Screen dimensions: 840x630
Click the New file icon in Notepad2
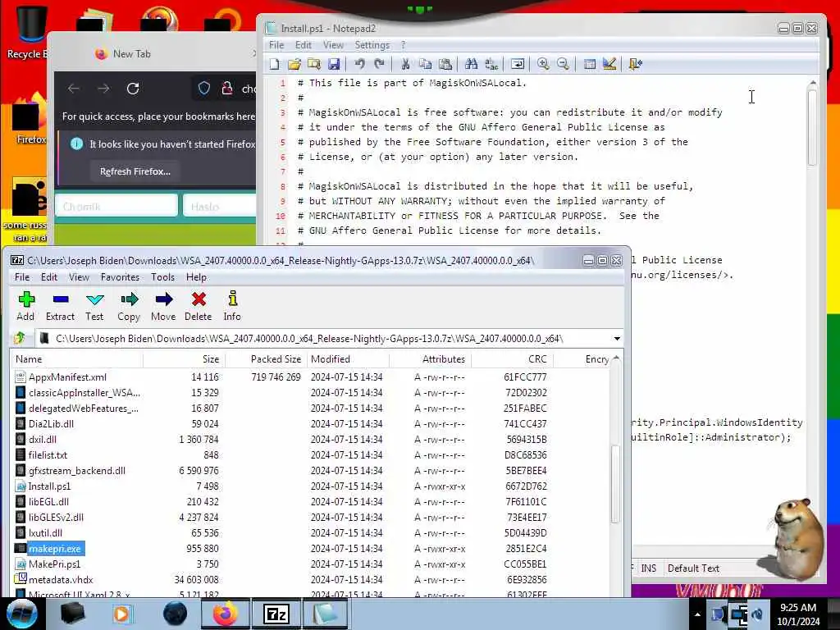pyautogui.click(x=275, y=64)
